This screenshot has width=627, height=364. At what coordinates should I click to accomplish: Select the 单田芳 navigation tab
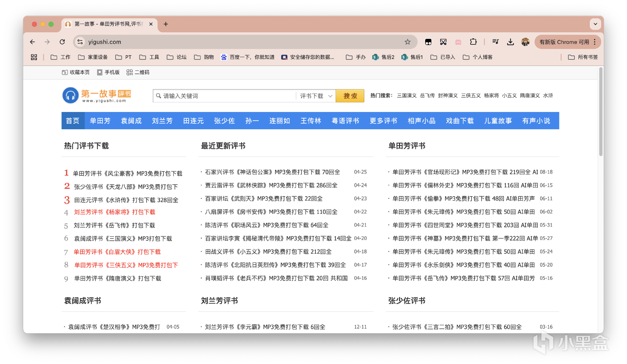pos(100,121)
